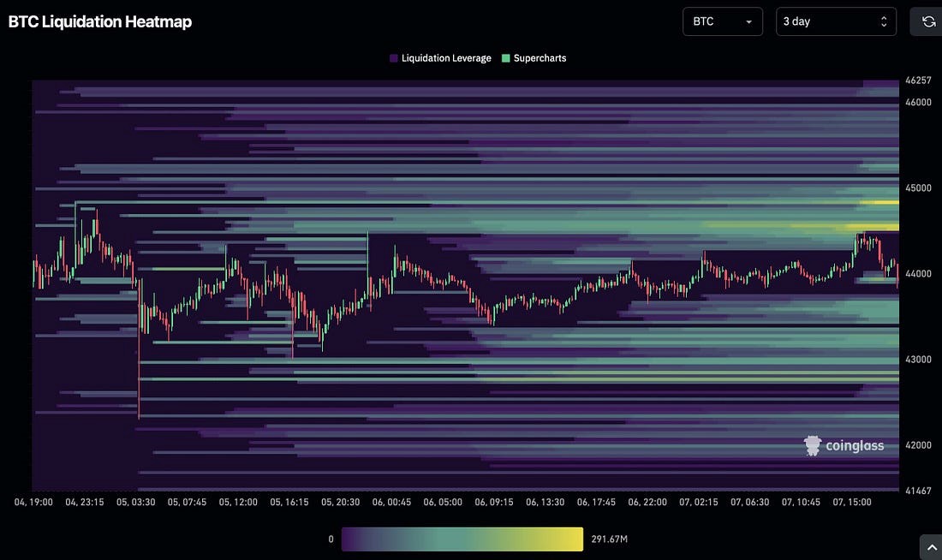Click the 06, 09:15 time axis label
This screenshot has width=942, height=560.
(x=494, y=503)
